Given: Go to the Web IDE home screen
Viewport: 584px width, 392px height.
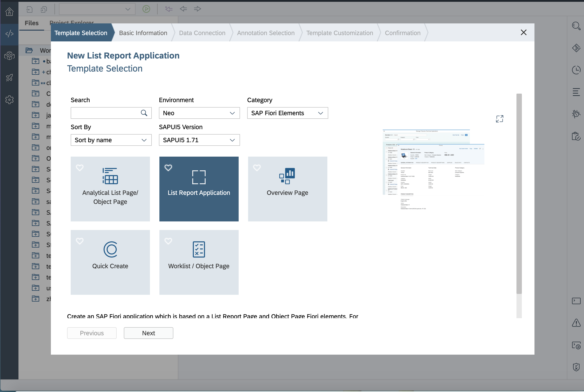Looking at the screenshot, I should tap(9, 12).
